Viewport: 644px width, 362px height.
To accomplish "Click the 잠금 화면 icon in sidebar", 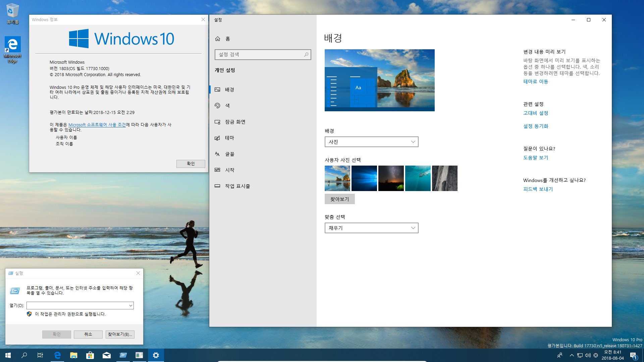I will point(217,122).
